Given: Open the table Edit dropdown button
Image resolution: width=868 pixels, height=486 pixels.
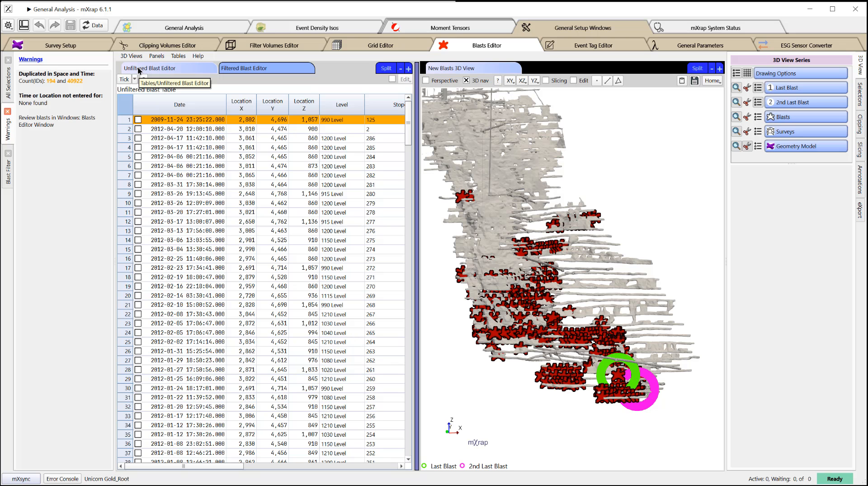Looking at the screenshot, I should pos(406,79).
